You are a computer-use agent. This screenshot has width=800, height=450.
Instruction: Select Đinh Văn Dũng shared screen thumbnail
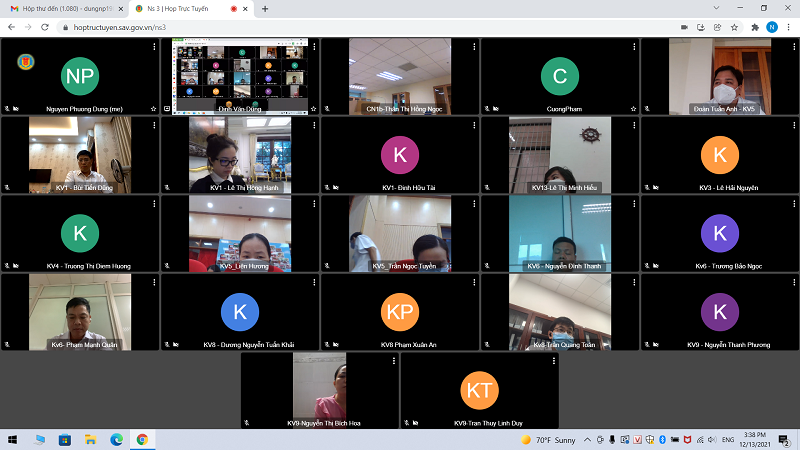click(240, 77)
